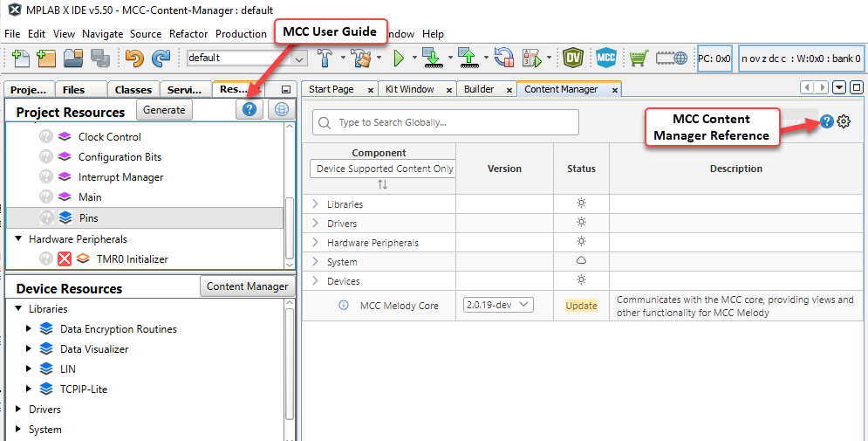Click the shopping cart icon

(639, 59)
